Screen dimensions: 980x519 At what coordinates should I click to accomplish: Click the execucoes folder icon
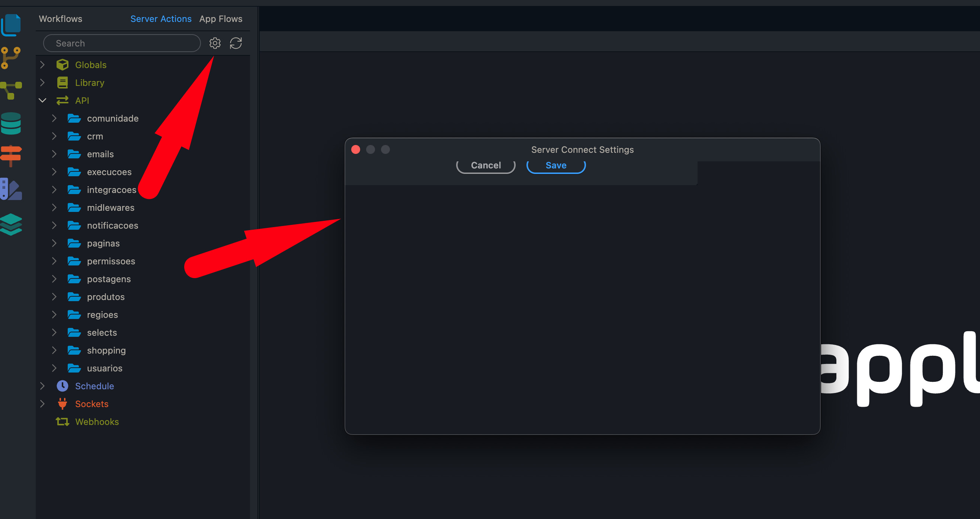tap(74, 172)
